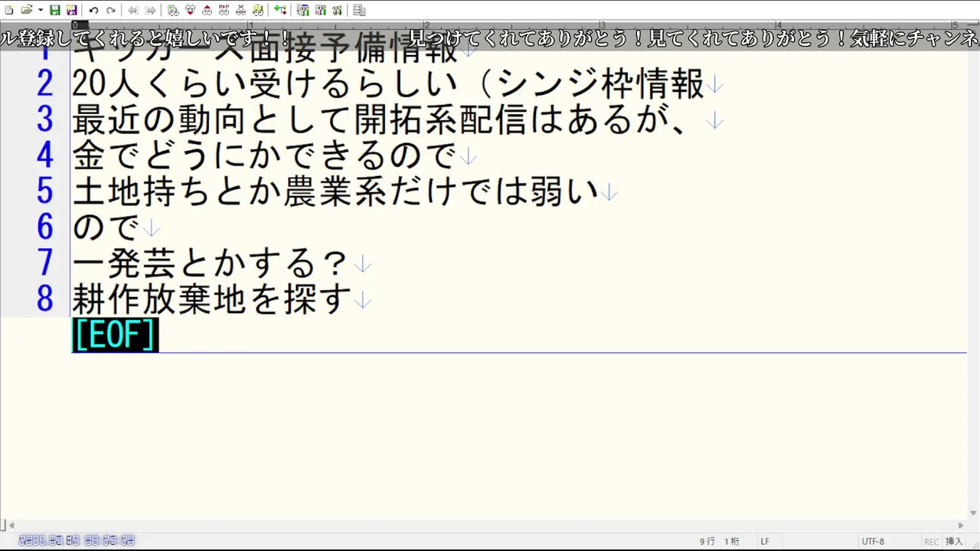Open type-specific settings icon
This screenshot has width=980, height=551.
320,10
